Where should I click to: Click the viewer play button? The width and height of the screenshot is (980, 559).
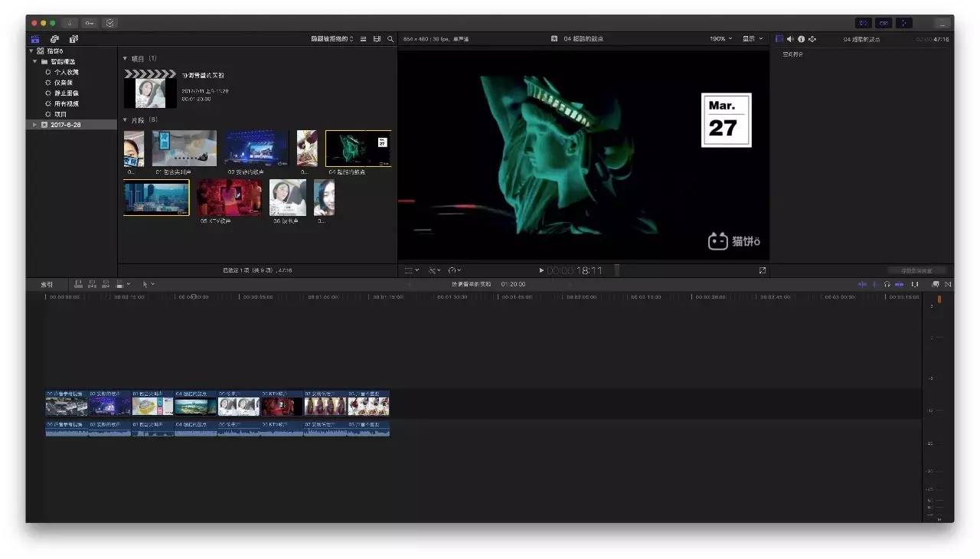542,270
